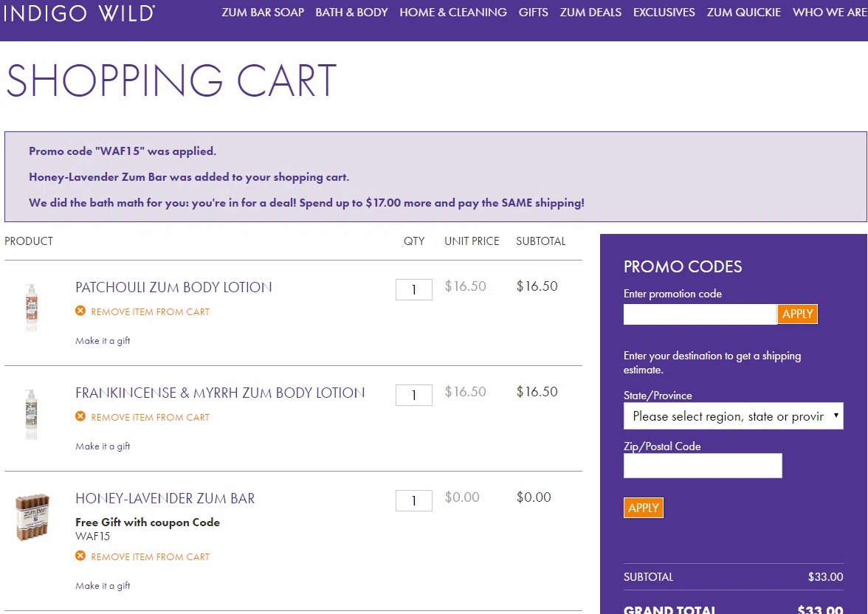Click 'Remove item from cart' text under Patchouli lotion
868x614 pixels.
(x=150, y=311)
